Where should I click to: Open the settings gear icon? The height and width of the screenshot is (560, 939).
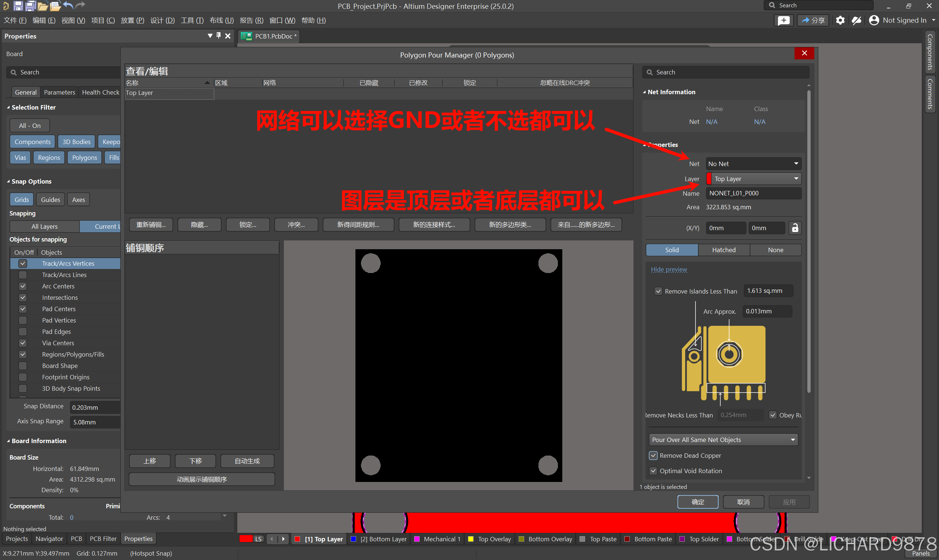click(840, 21)
